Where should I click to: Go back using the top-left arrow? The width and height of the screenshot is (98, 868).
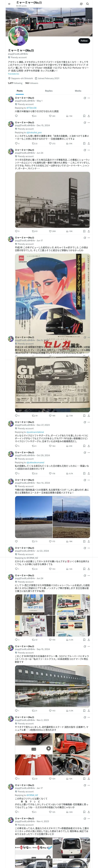9,4
